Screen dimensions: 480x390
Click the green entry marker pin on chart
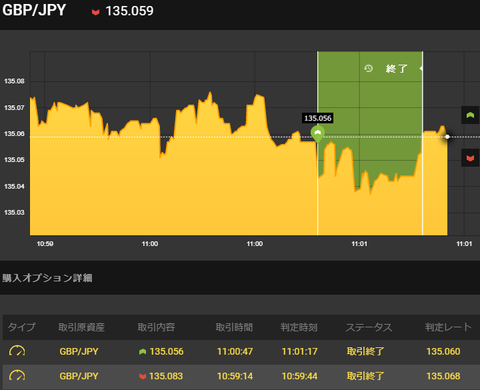(x=318, y=134)
